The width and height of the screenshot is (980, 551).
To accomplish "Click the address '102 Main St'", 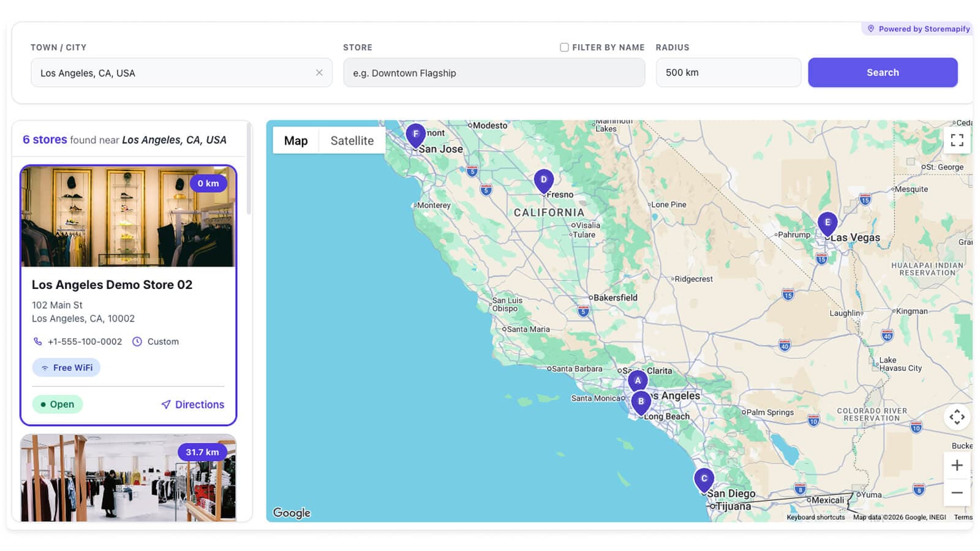I will 57,305.
